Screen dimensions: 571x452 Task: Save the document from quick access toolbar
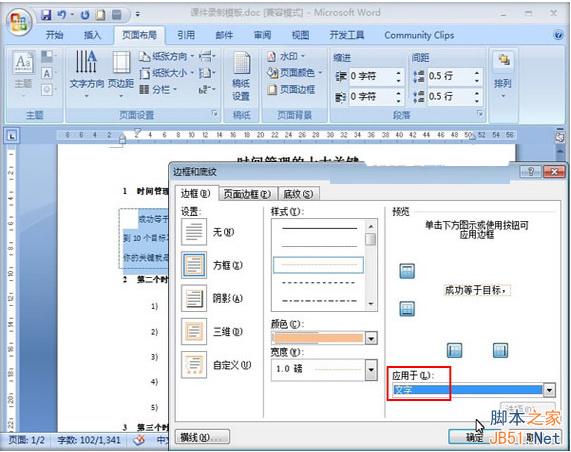point(46,15)
